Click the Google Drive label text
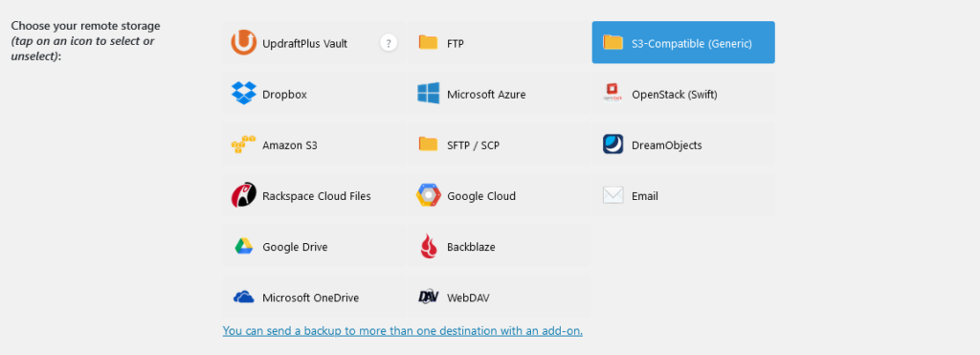980x355 pixels. pyautogui.click(x=295, y=247)
